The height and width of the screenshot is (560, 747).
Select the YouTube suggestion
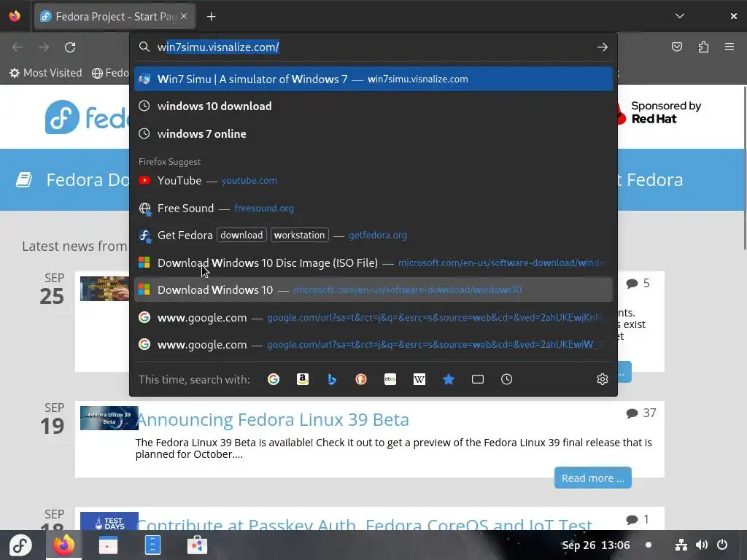point(373,181)
